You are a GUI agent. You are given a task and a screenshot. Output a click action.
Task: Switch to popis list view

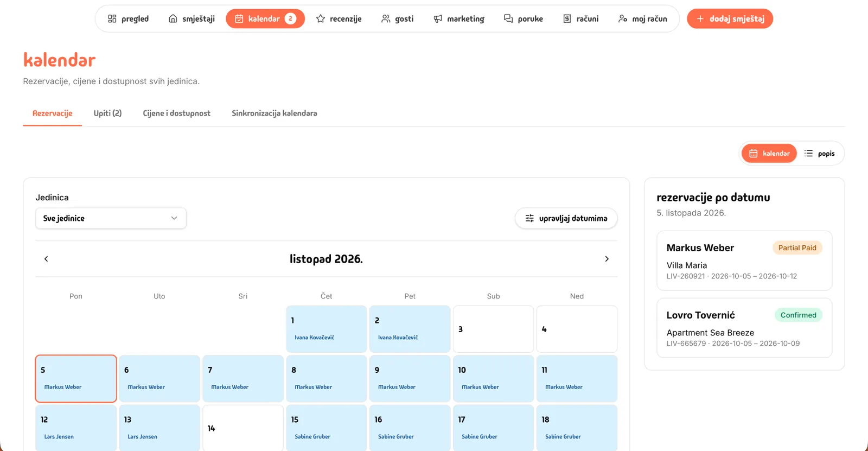[819, 154]
